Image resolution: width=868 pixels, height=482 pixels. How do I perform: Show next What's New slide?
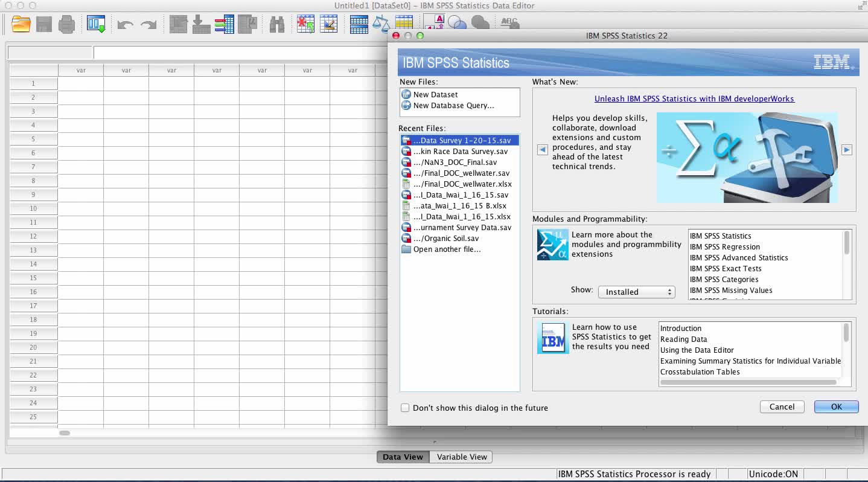(x=847, y=150)
